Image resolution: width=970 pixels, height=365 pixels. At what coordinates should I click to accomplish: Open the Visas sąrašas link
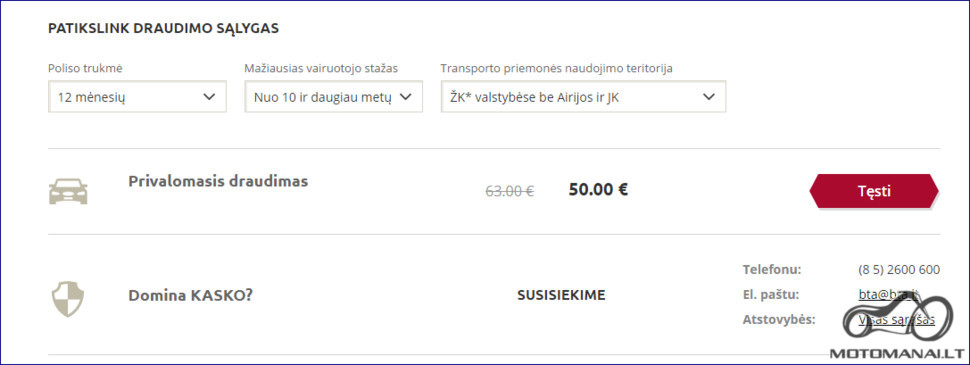pyautogui.click(x=896, y=320)
